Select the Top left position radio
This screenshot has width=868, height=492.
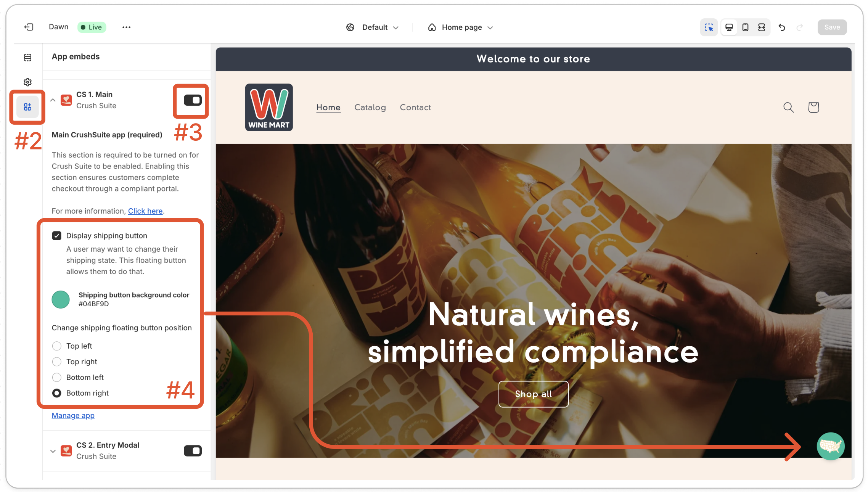[57, 346]
